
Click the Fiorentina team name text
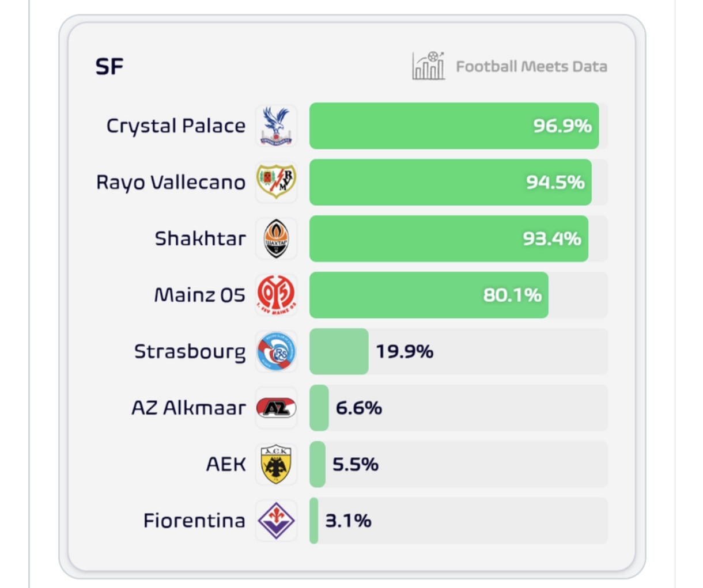click(194, 521)
